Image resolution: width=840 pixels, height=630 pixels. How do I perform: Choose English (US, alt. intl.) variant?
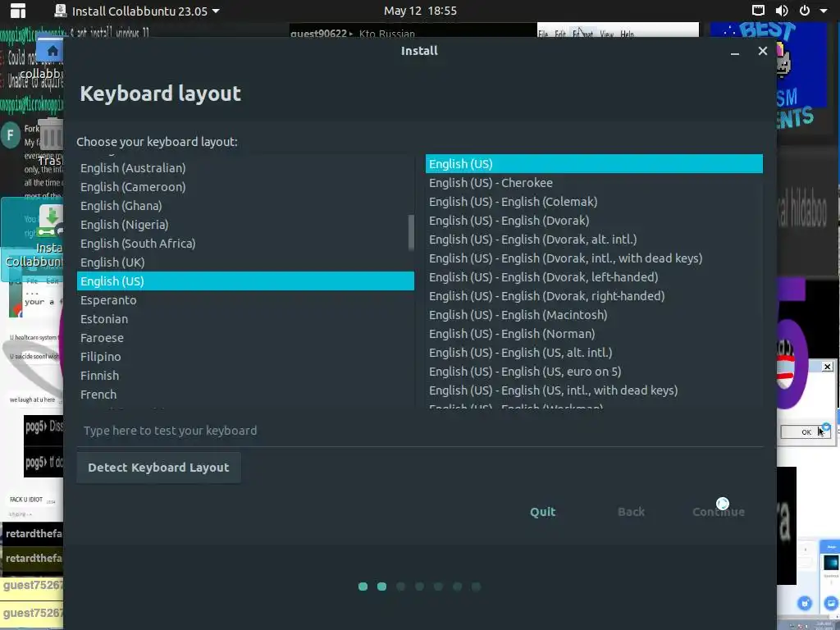click(594, 353)
